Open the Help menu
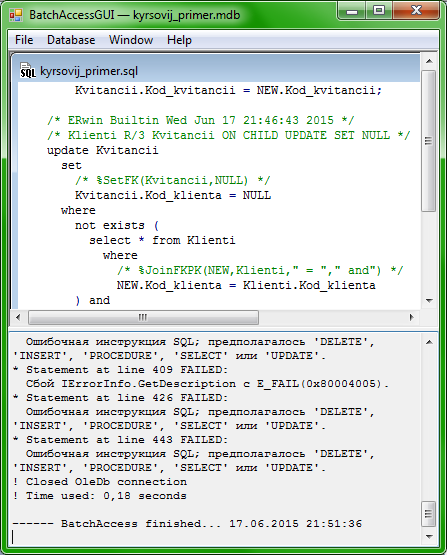This screenshot has width=447, height=555. tap(179, 40)
